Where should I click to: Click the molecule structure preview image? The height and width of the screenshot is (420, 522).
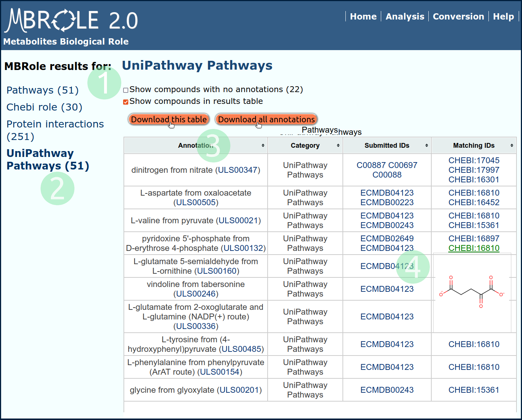[x=472, y=293]
